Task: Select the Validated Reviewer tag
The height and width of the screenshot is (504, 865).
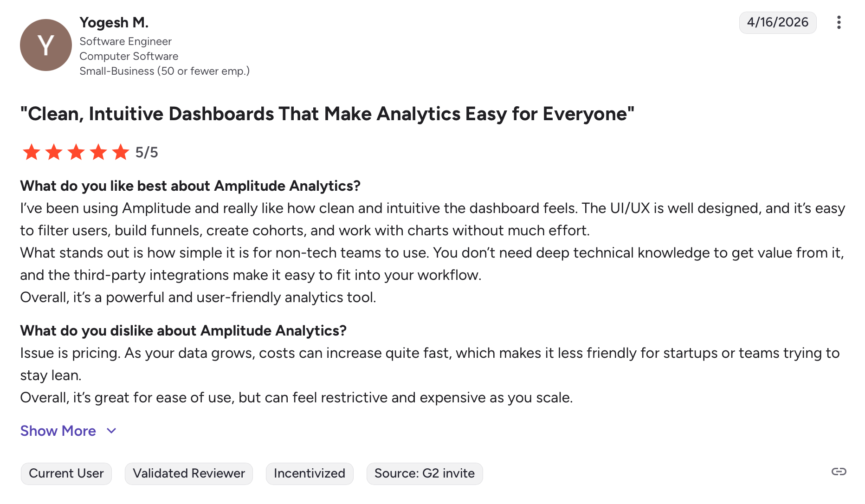Action: tap(188, 473)
